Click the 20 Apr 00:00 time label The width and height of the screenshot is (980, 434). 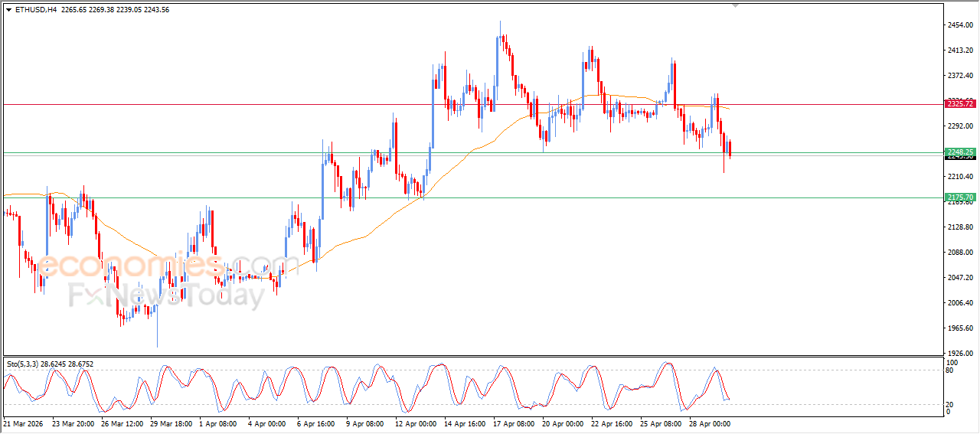[563, 423]
